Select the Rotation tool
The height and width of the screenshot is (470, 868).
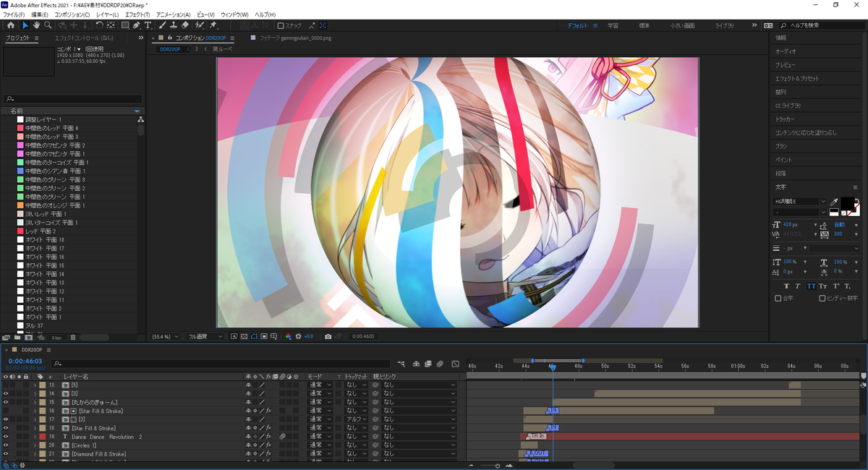pyautogui.click(x=99, y=25)
